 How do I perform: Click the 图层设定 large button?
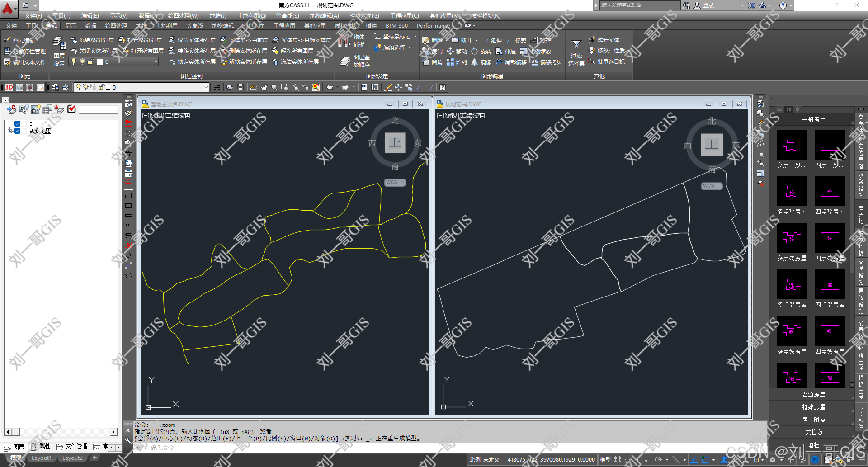pyautogui.click(x=59, y=52)
